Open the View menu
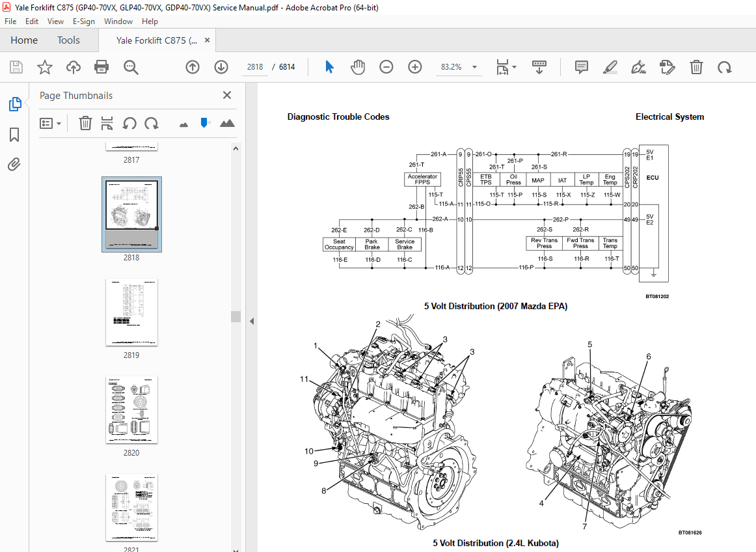Viewport: 756px width, 552px height. coord(55,21)
